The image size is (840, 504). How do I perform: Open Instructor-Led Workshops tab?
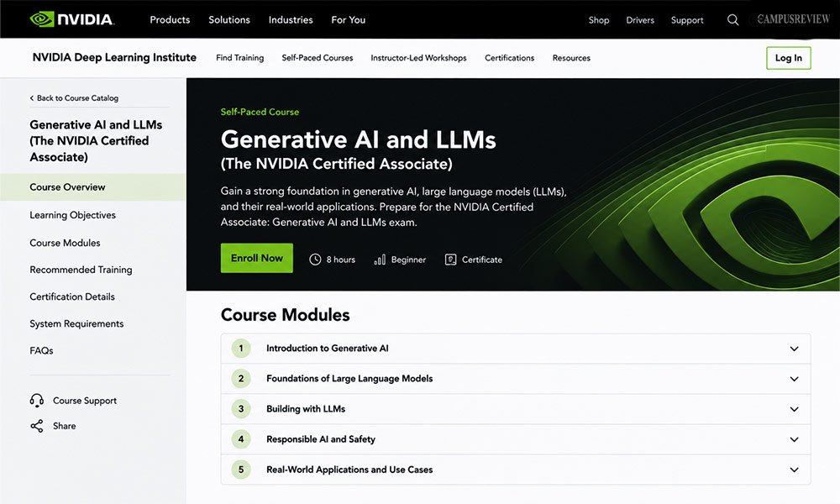coord(418,58)
